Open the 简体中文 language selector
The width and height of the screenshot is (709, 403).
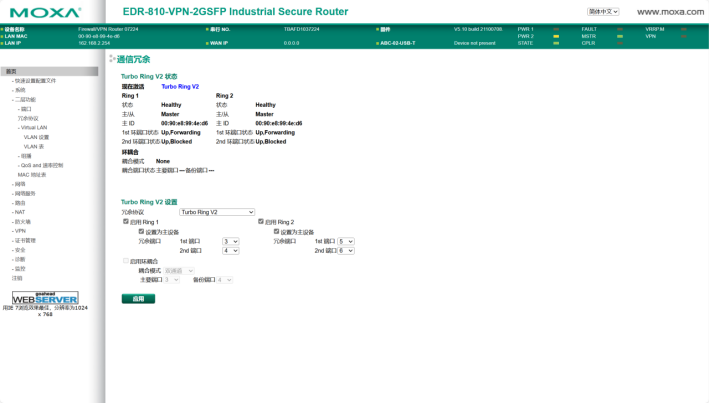(603, 12)
